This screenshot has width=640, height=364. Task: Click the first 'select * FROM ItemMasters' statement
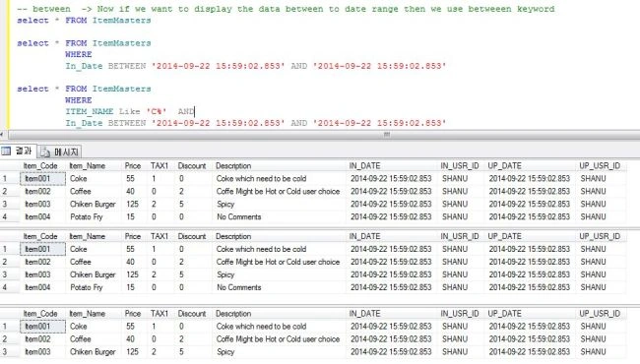tap(84, 20)
